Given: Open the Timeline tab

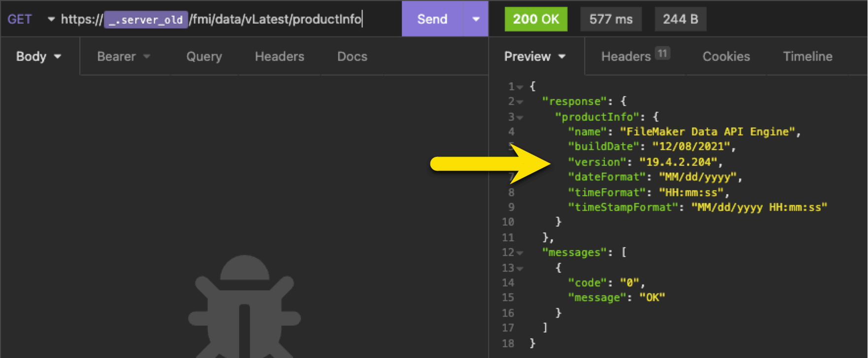Looking at the screenshot, I should 808,56.
